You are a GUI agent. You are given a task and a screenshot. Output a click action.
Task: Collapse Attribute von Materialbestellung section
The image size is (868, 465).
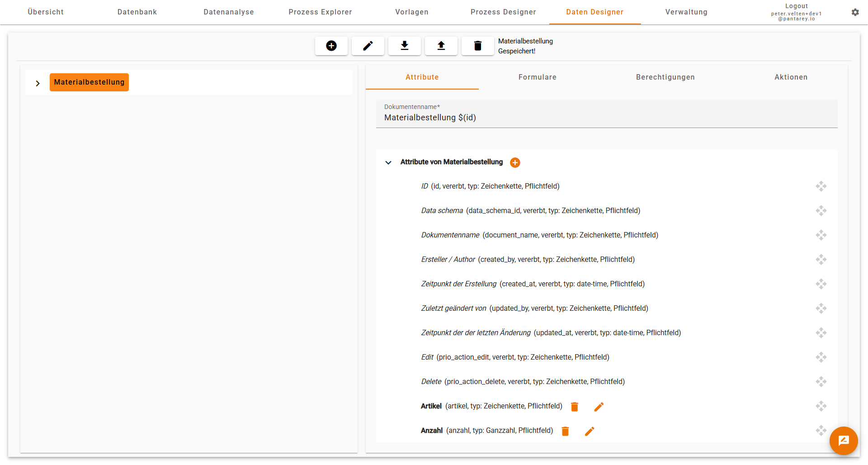pyautogui.click(x=388, y=162)
